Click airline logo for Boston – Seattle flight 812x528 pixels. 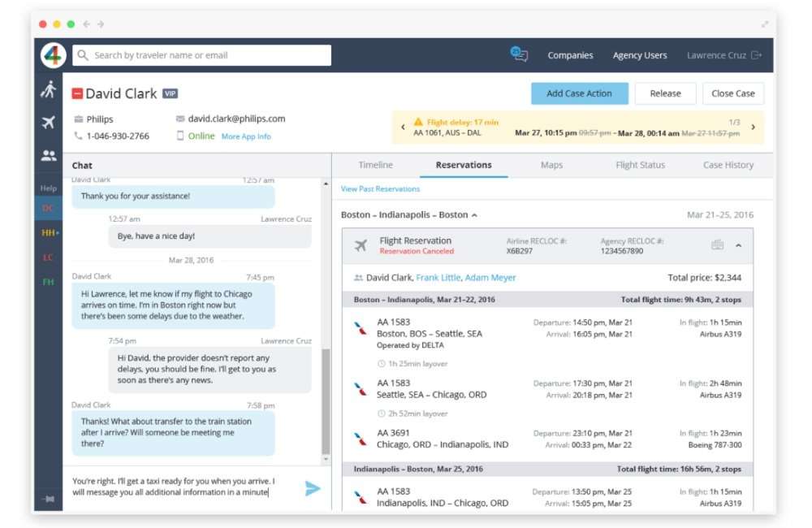click(x=361, y=328)
